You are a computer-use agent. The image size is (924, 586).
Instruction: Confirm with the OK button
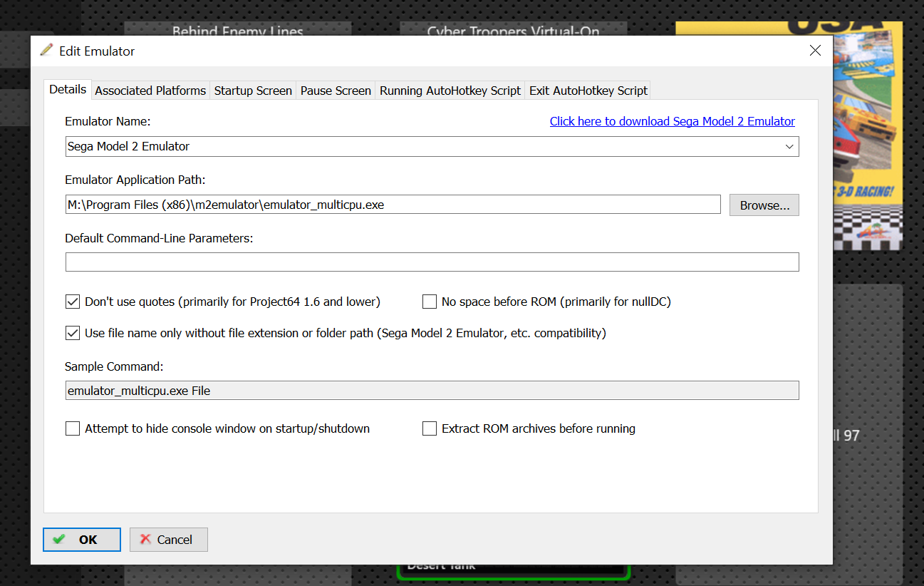click(x=82, y=540)
